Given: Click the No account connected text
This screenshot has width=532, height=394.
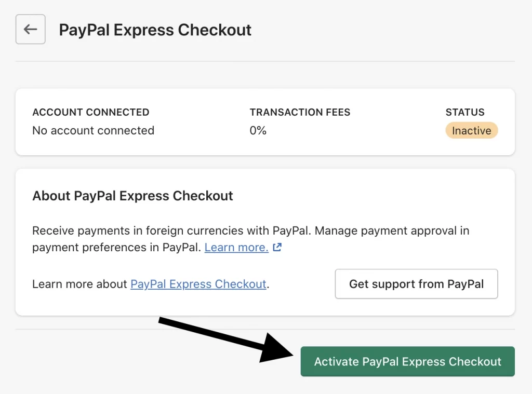Looking at the screenshot, I should coord(94,130).
